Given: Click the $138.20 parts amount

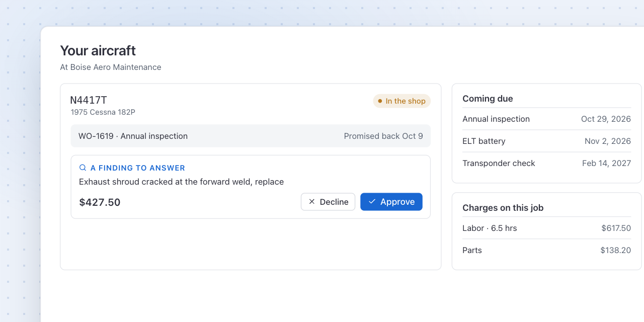Looking at the screenshot, I should click(x=615, y=251).
